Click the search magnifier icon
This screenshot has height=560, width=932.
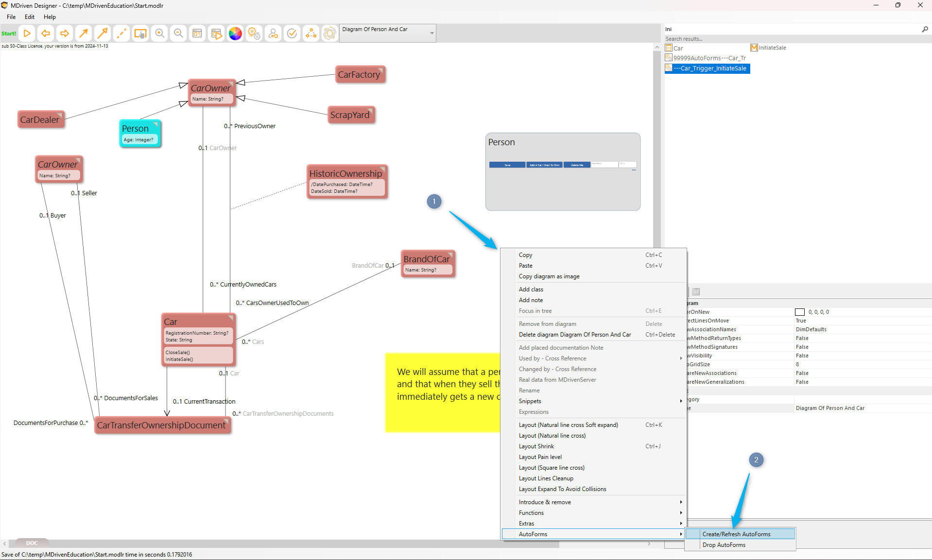click(925, 29)
